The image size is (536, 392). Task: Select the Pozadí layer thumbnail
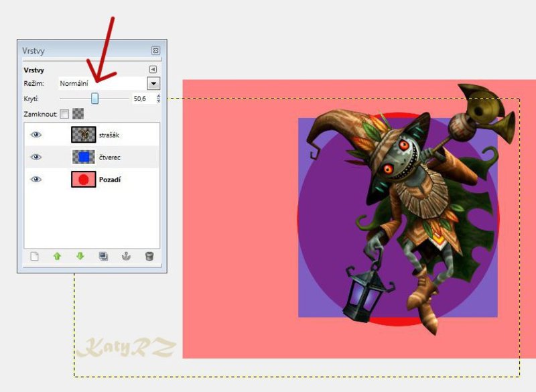pyautogui.click(x=84, y=180)
